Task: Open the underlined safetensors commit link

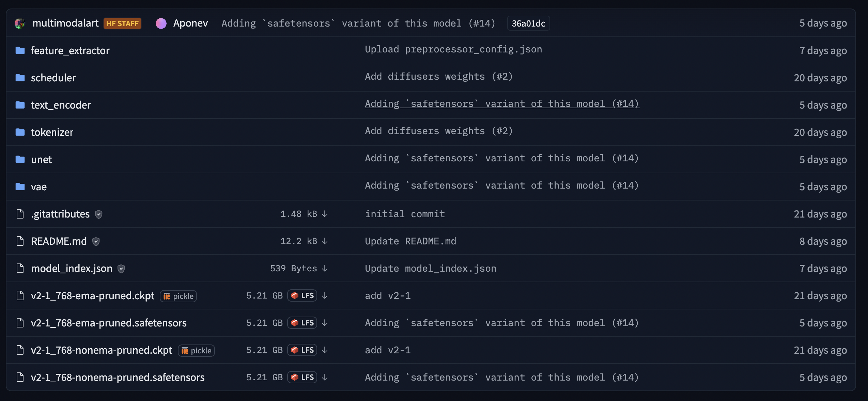Action: click(x=501, y=104)
